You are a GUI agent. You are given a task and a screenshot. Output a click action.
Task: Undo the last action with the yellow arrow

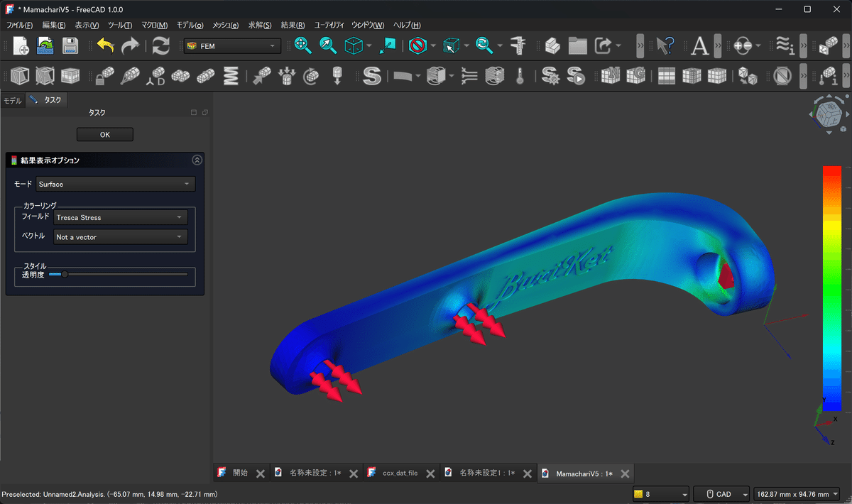[106, 46]
